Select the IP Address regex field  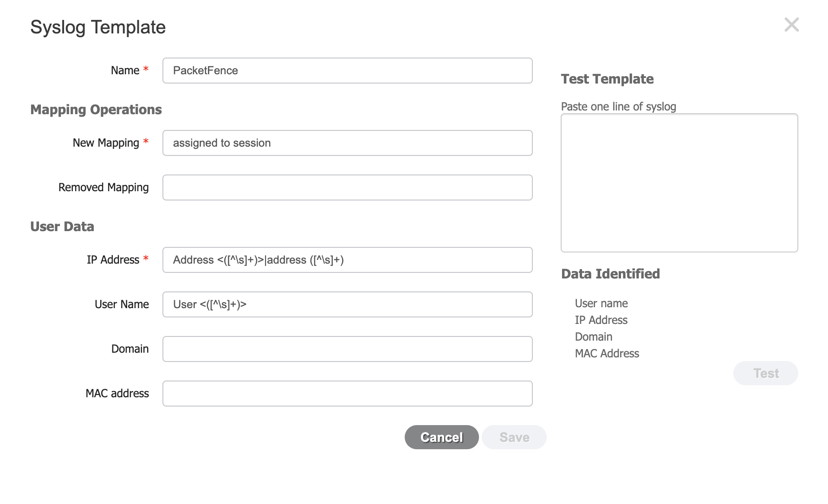click(x=347, y=260)
